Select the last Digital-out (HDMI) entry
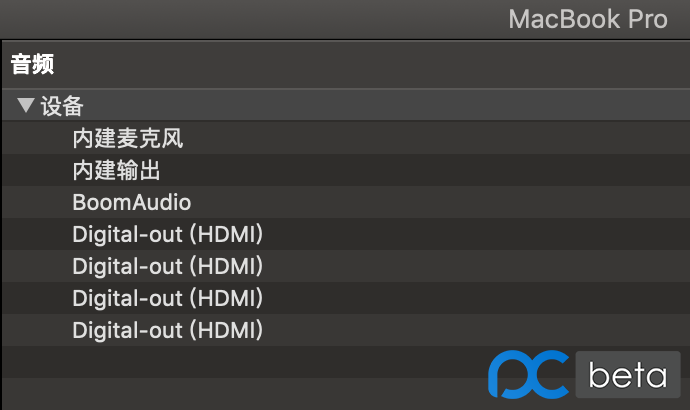The width and height of the screenshot is (690, 410). (x=167, y=330)
